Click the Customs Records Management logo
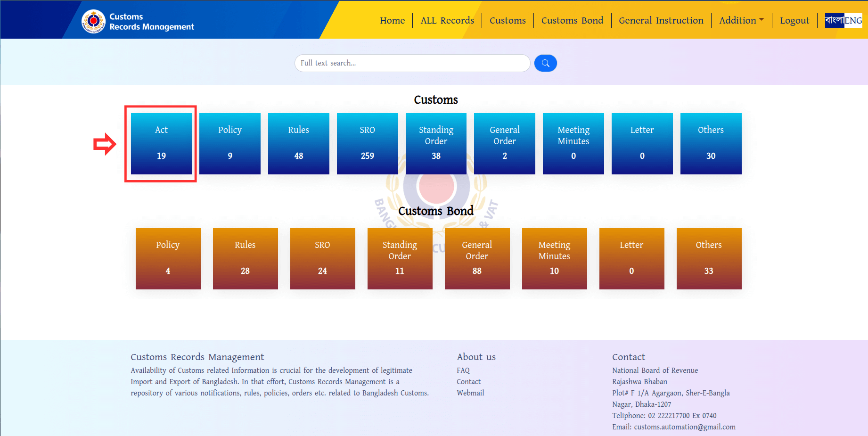868x436 pixels. pyautogui.click(x=138, y=22)
